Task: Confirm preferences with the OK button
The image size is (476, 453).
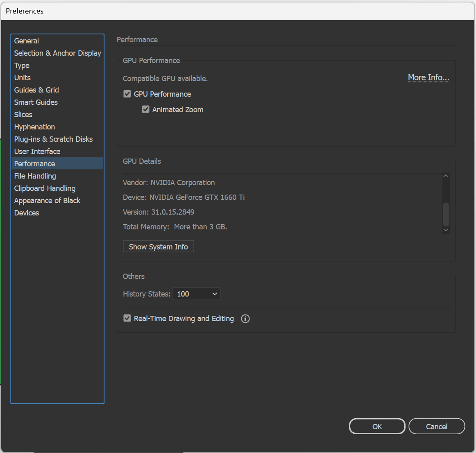Action: [377, 426]
